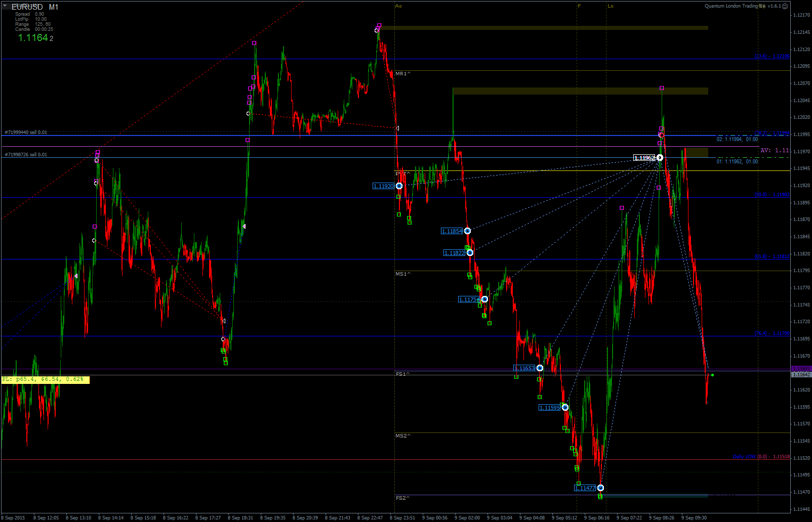Click the Spread 0.90 info line
812x522 pixels.
(29, 14)
